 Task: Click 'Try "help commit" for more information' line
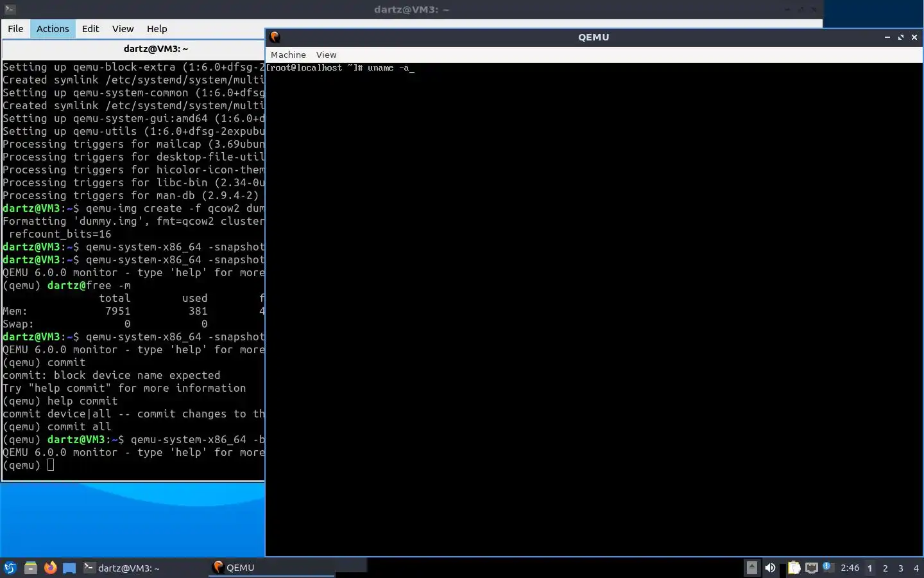(124, 388)
